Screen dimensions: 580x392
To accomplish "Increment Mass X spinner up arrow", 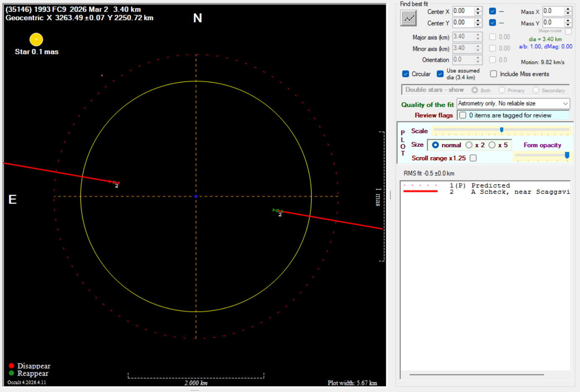I will pos(568,9).
